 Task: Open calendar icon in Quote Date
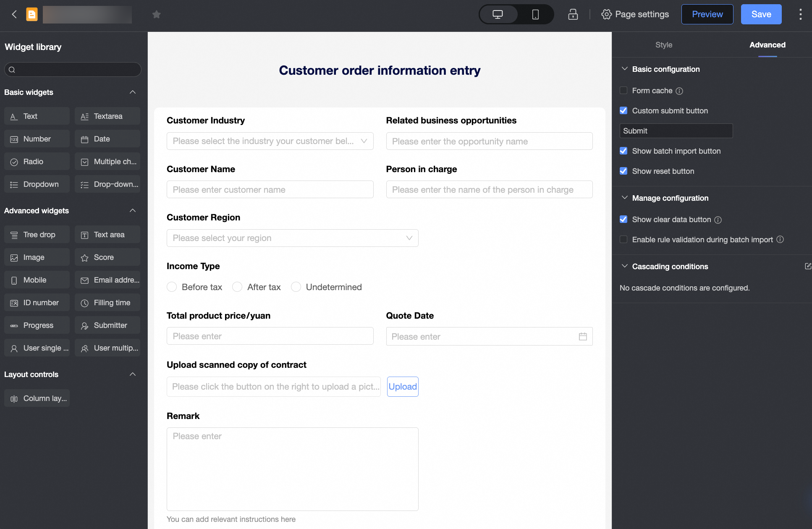coord(583,337)
